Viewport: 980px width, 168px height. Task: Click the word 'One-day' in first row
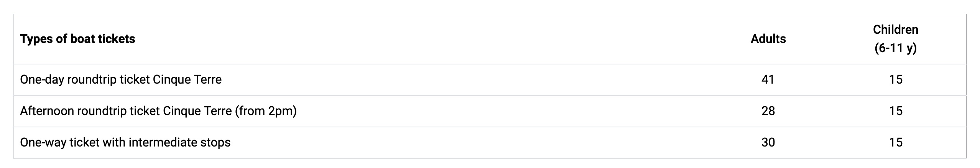click(42, 79)
